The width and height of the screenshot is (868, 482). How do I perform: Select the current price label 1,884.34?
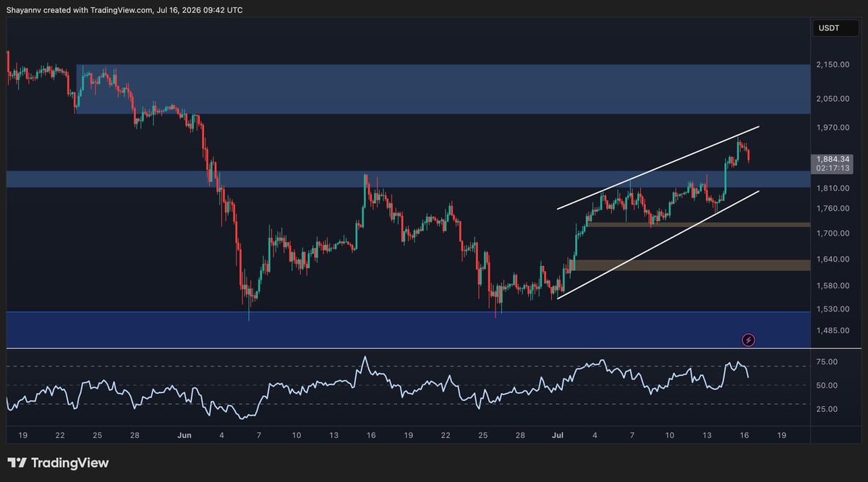coord(834,159)
